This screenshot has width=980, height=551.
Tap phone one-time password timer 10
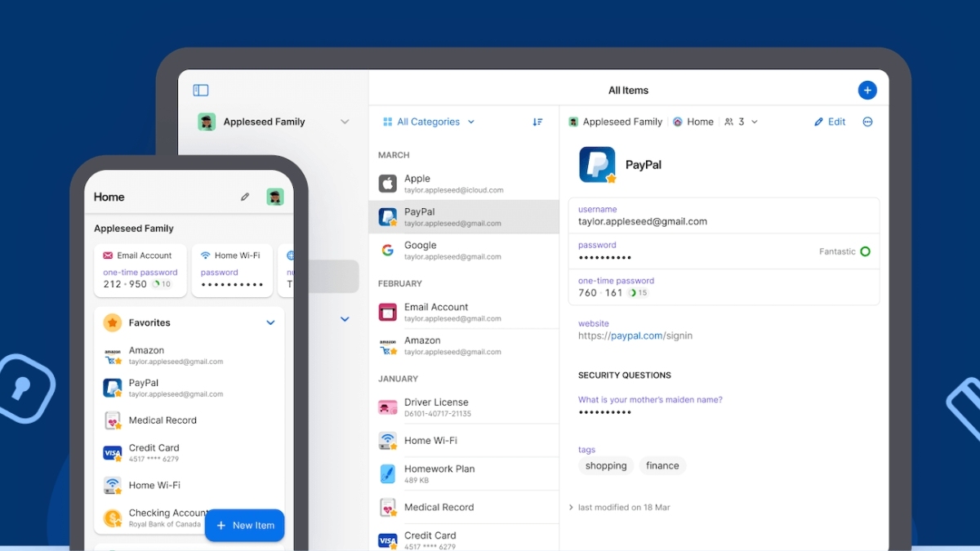pos(162,284)
